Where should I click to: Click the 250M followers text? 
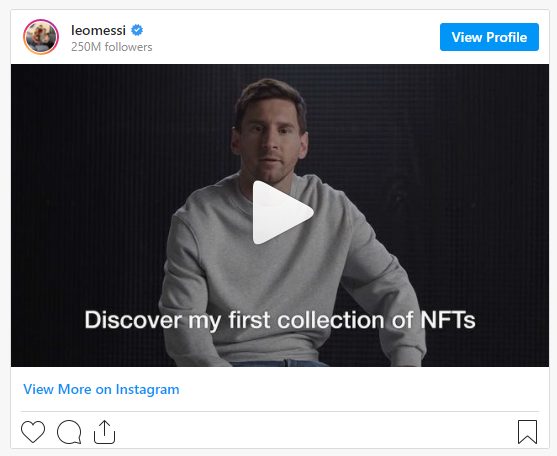coord(112,47)
